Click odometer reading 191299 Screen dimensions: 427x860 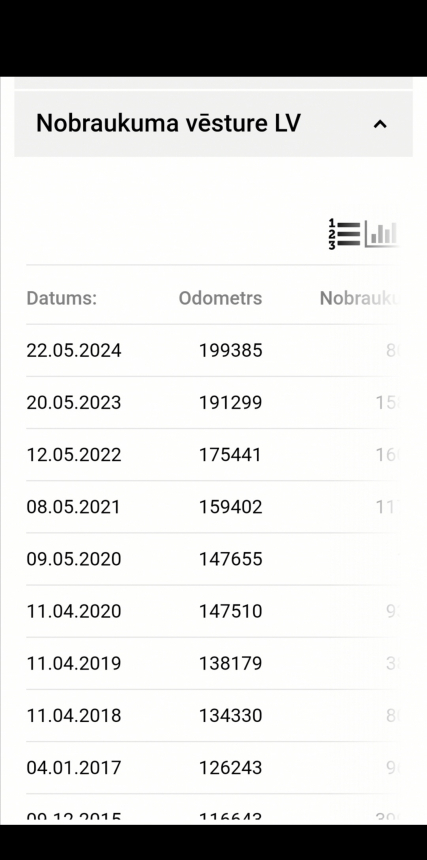[x=230, y=403]
